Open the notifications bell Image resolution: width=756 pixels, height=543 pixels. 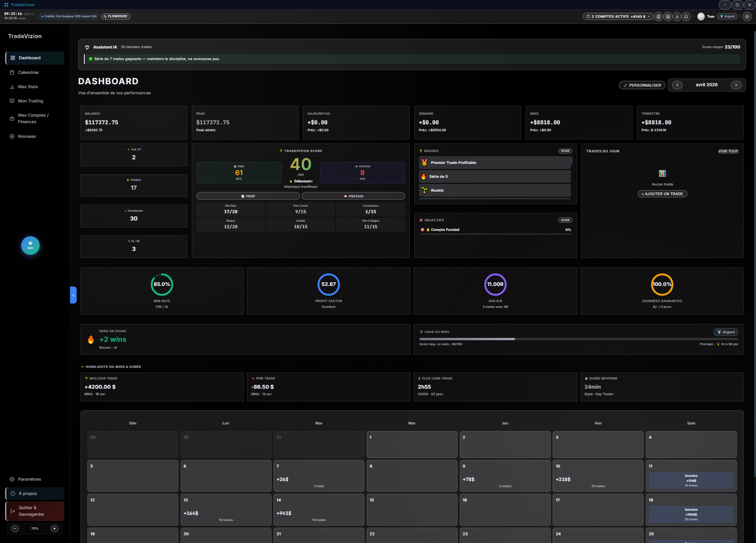(686, 17)
